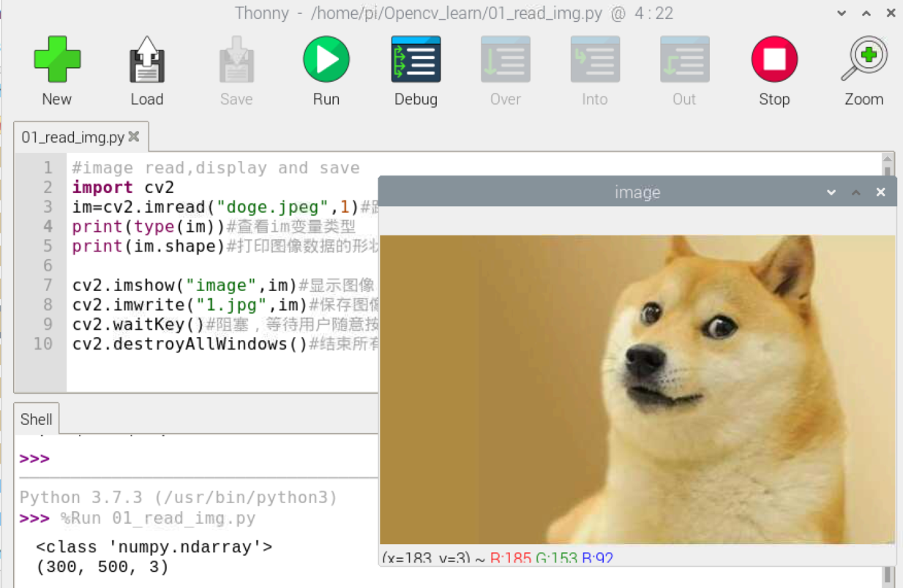Screen dimensions: 903x588
Task: Click the doge picture in image window
Action: (637, 389)
